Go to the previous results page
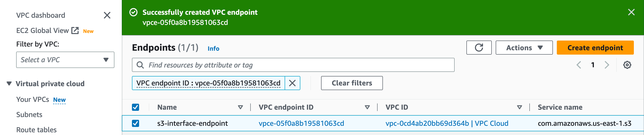644x135 pixels. click(x=578, y=65)
